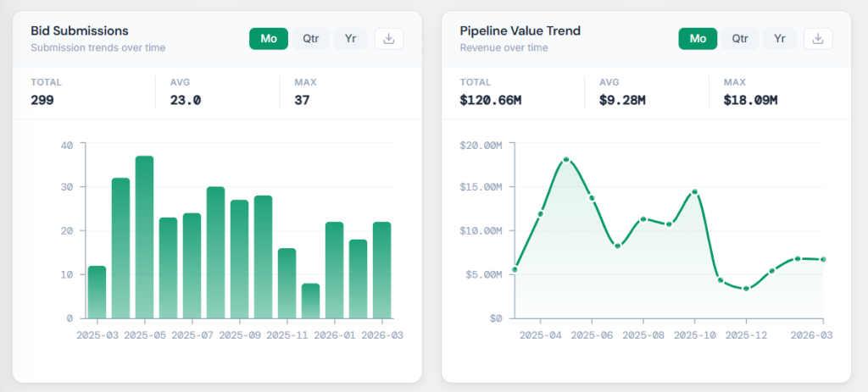Image resolution: width=868 pixels, height=392 pixels.
Task: Click the 2025-03 bar in Bid Submissions
Action: [x=97, y=292]
